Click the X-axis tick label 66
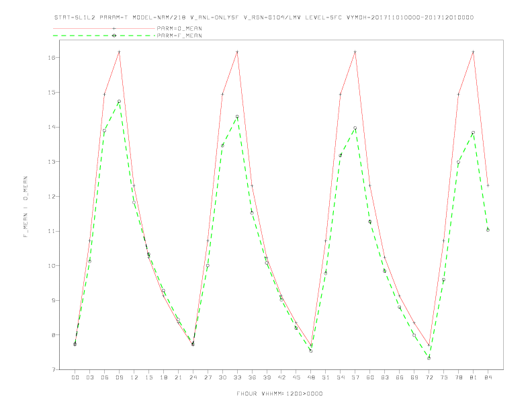This screenshot has width=532, height=411. [400, 377]
